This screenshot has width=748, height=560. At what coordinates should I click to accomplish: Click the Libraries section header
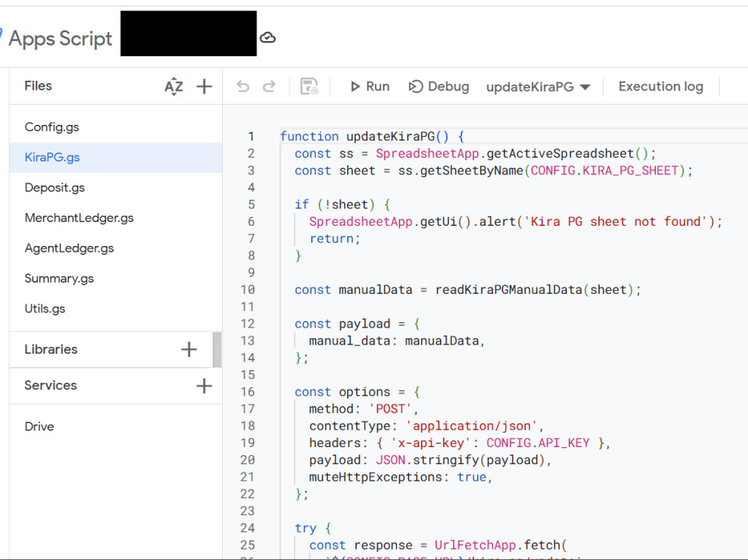pyautogui.click(x=51, y=349)
